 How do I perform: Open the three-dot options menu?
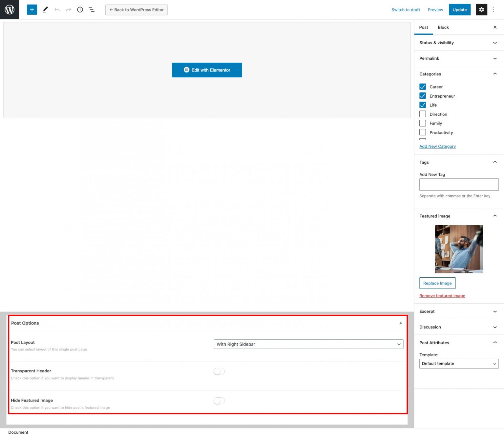tap(493, 10)
